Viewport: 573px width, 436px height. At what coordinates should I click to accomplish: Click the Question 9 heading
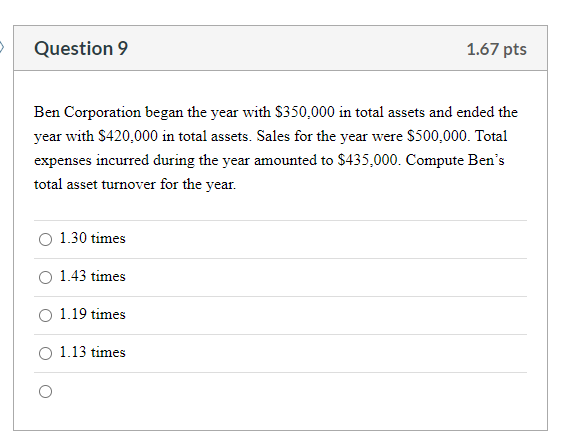(81, 49)
